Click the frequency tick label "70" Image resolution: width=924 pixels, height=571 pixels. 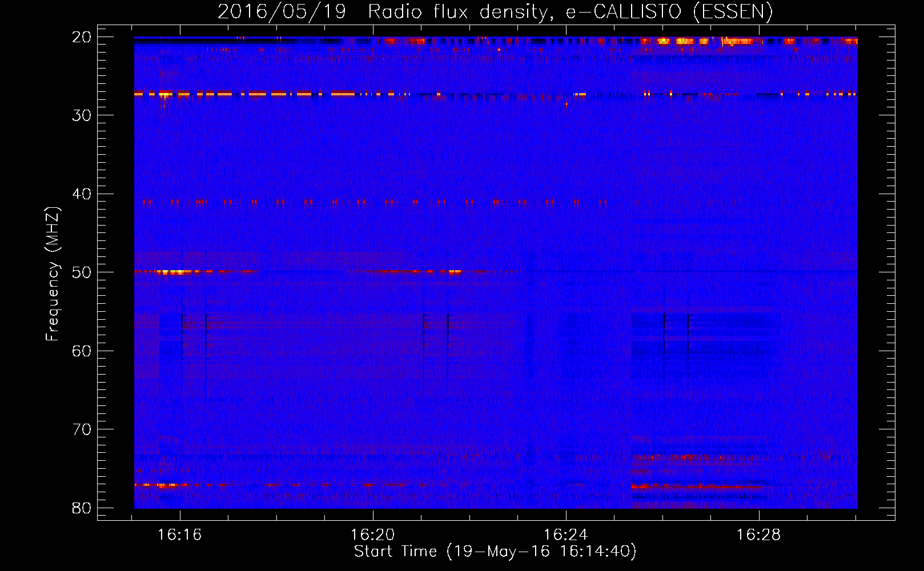82,429
